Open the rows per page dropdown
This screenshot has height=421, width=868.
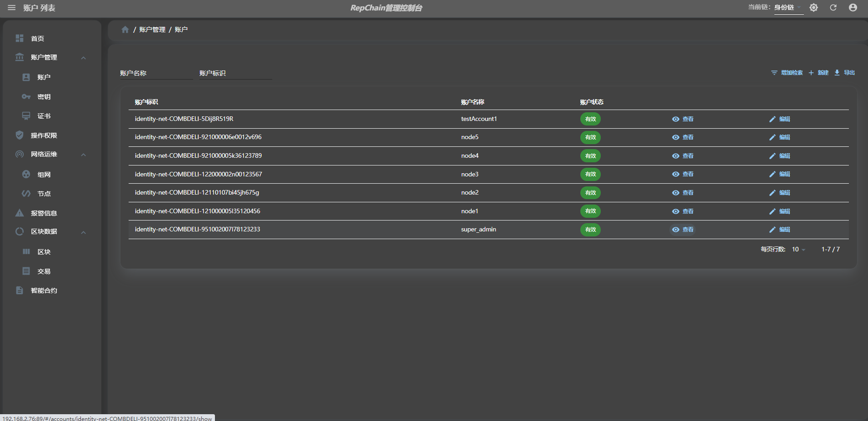(798, 250)
